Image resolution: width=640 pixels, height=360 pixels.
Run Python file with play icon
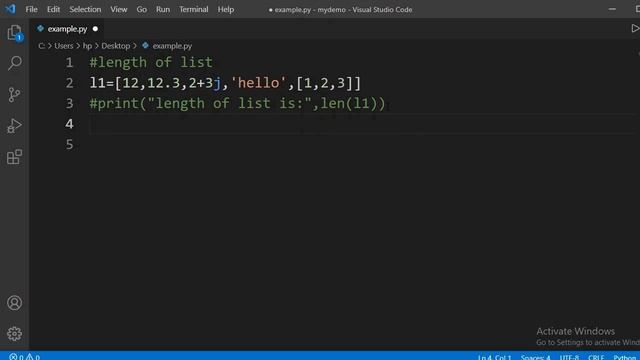pos(635,29)
